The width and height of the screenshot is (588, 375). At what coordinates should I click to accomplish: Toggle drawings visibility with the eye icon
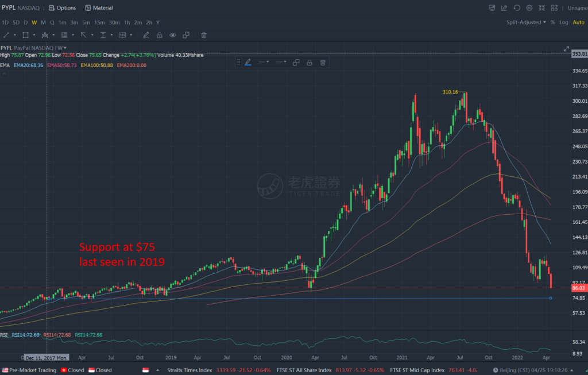tap(172, 35)
